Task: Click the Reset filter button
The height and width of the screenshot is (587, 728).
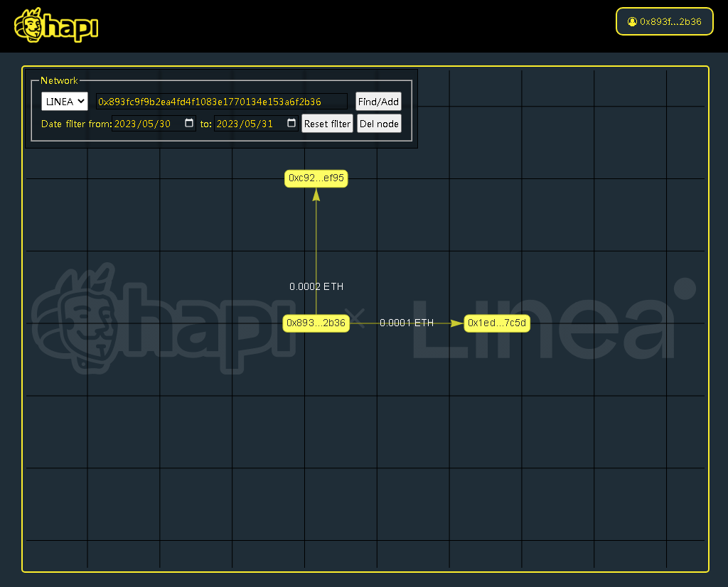Action: tap(327, 124)
